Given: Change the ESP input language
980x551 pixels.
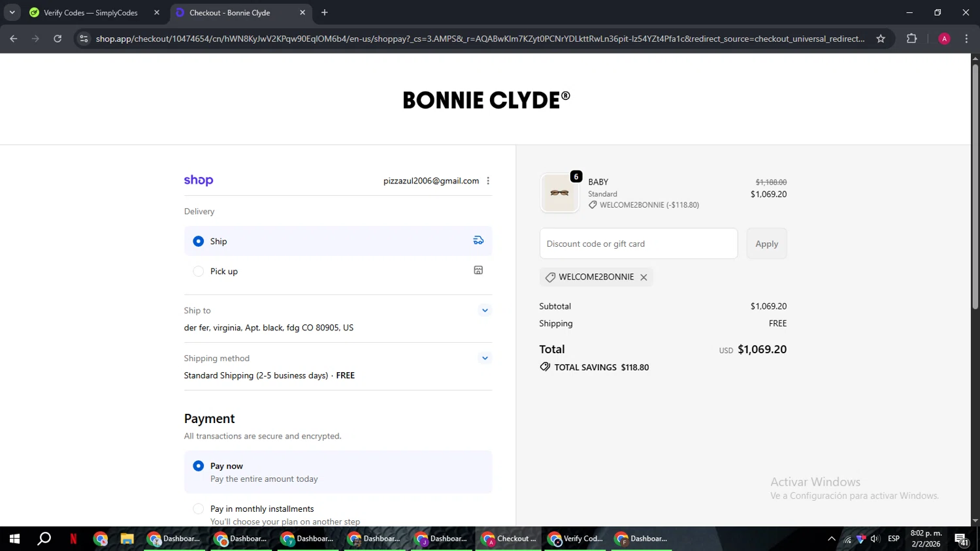Looking at the screenshot, I should pos(894,539).
